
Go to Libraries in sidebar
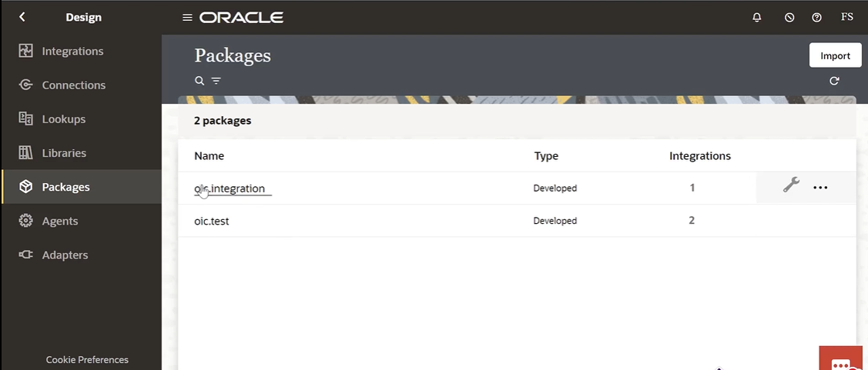(64, 152)
